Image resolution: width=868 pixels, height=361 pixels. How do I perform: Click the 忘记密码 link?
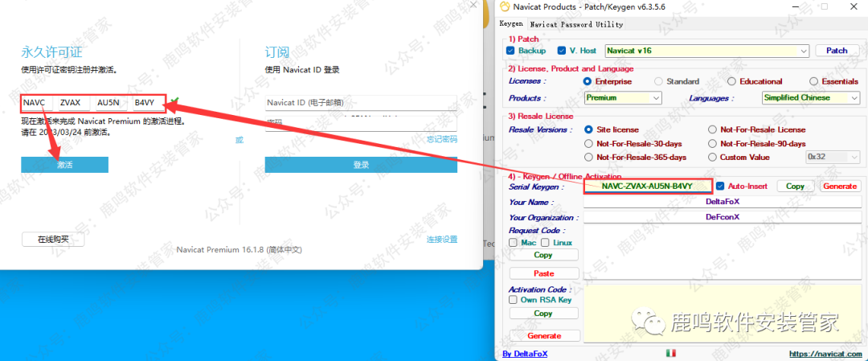pyautogui.click(x=441, y=139)
